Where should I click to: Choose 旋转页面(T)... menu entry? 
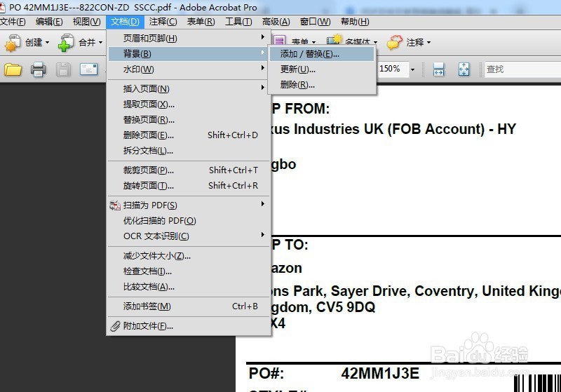pyautogui.click(x=189, y=186)
